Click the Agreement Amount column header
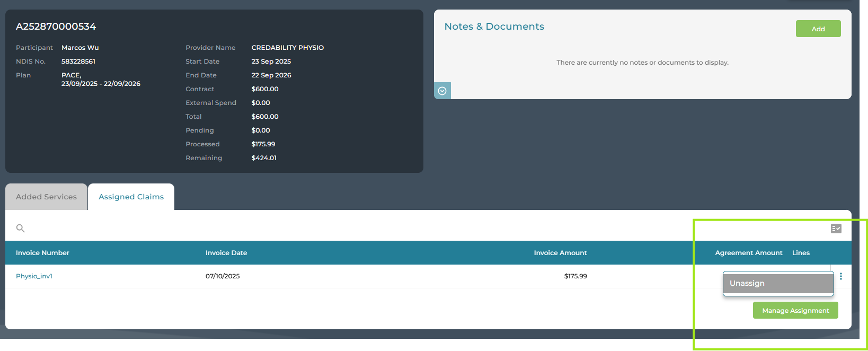The width and height of the screenshot is (868, 351). click(748, 253)
